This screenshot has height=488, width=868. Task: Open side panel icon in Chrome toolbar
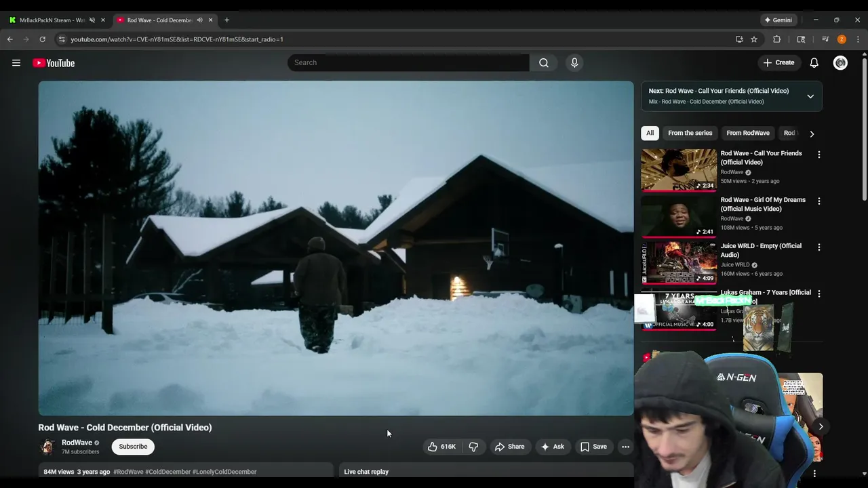click(801, 39)
